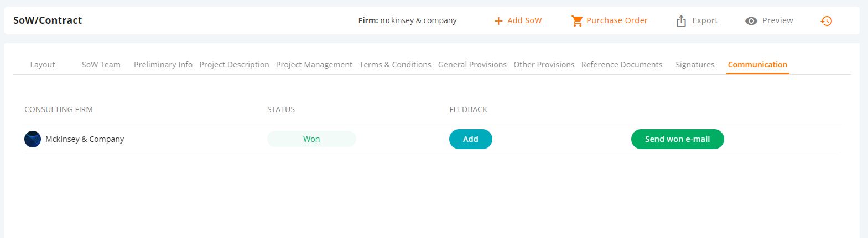868x238 pixels.
Task: Switch to the Layout tab
Action: point(43,65)
